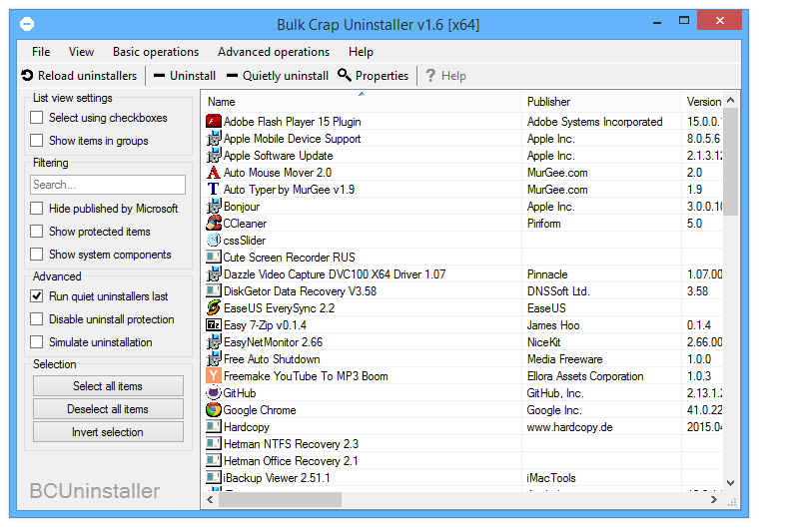Open the Basic operations menu
This screenshot has height=532, width=785.
coord(156,52)
